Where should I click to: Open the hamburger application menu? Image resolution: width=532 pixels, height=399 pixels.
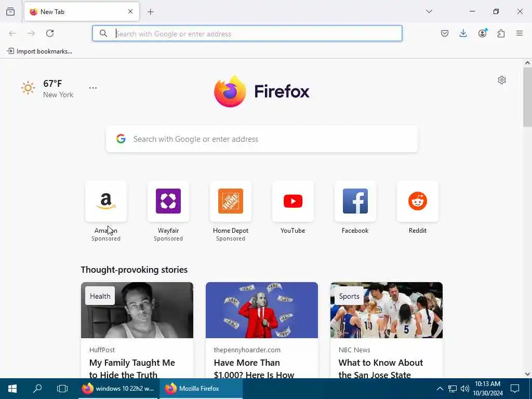520,33
